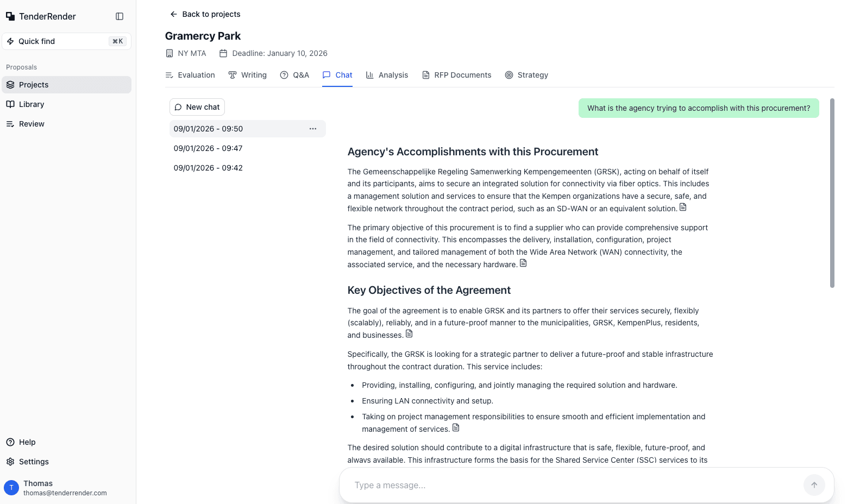
Task: Open citation icon after 'necessary hardware'
Action: click(x=523, y=263)
